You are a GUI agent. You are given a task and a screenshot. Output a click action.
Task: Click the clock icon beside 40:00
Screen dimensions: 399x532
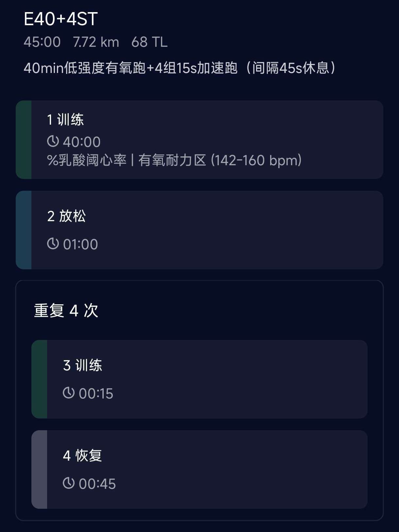(53, 141)
